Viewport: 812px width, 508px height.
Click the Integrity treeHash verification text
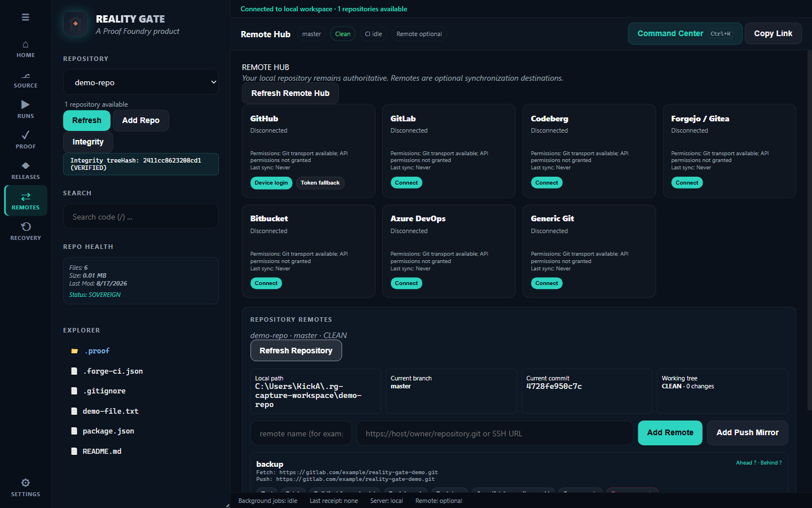(141, 164)
